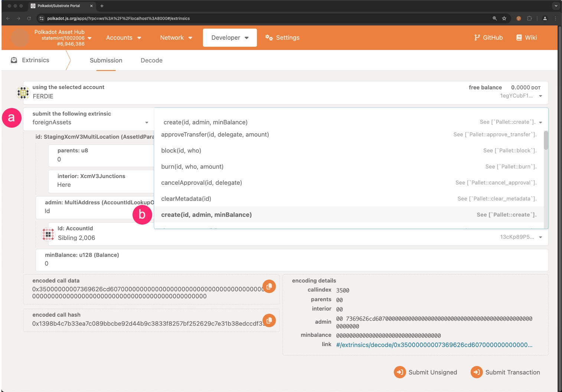Open the orange extension icon in toolbar

(519, 18)
